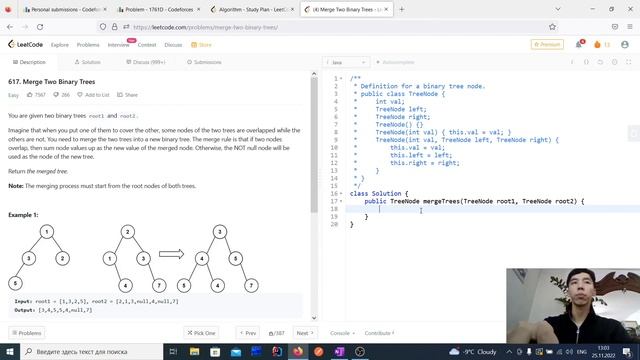Click the streak flame icon
640x360 pixels.
tap(597, 44)
